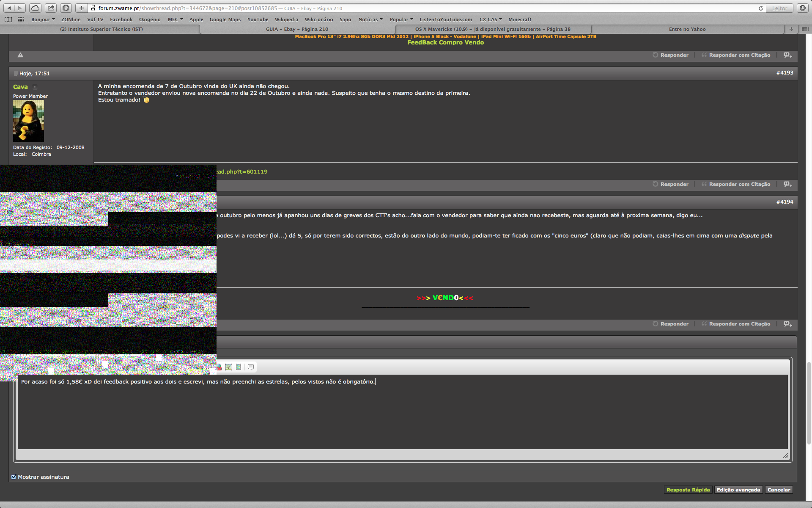The height and width of the screenshot is (508, 812).
Task: Click multi-quote icon on post #4193
Action: coord(787,184)
